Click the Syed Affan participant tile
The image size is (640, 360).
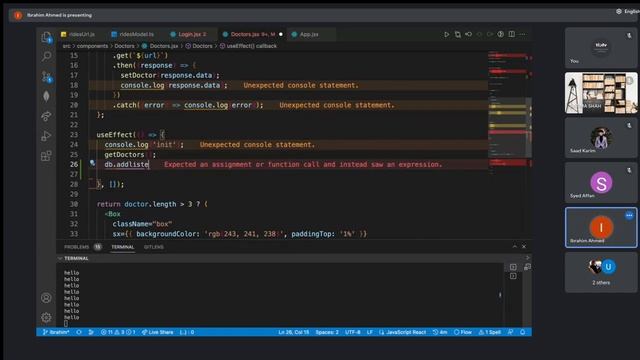pyautogui.click(x=601, y=183)
